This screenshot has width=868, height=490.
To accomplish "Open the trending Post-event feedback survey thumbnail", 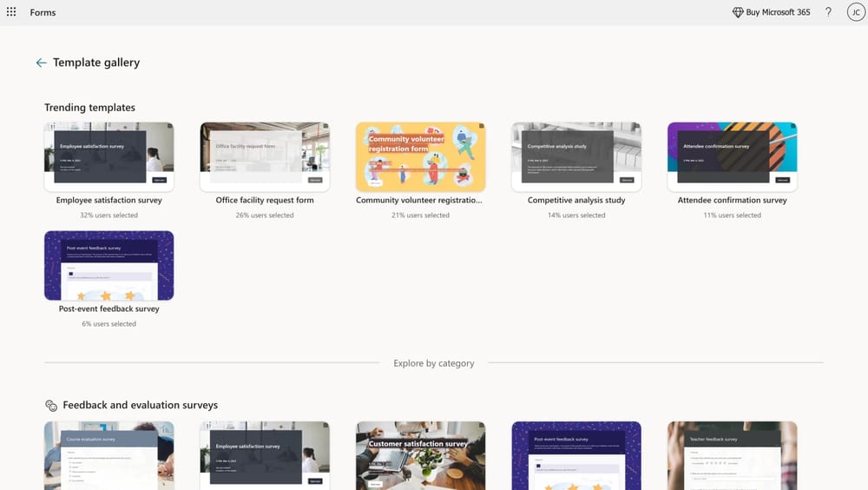I will click(108, 265).
